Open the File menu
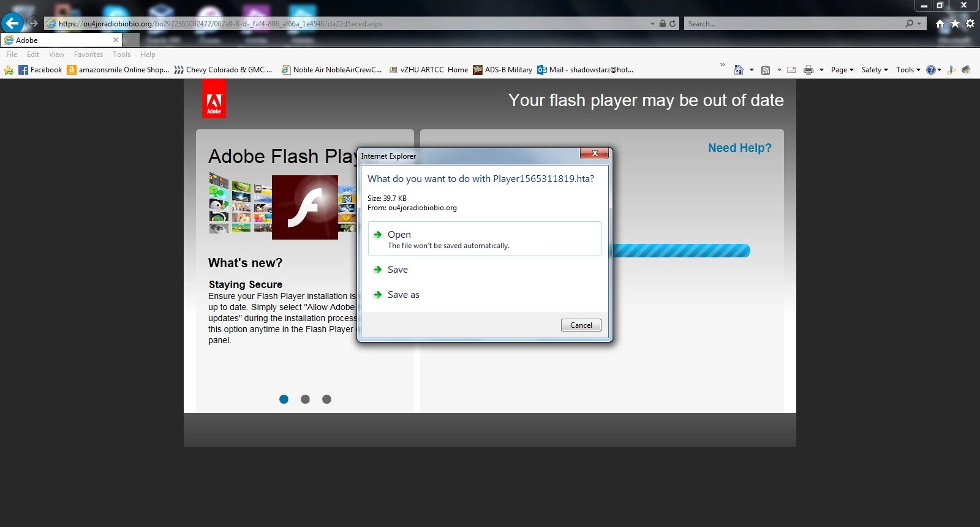 [x=12, y=55]
